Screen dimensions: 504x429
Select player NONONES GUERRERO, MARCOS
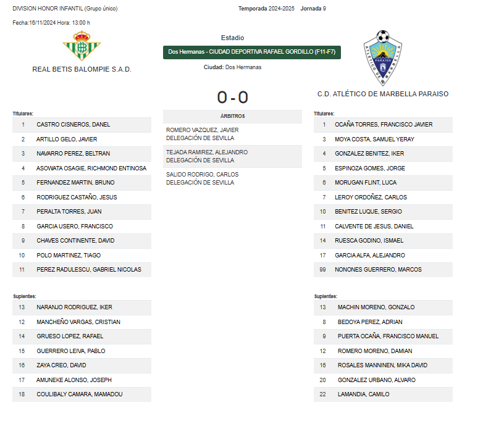[x=378, y=270]
